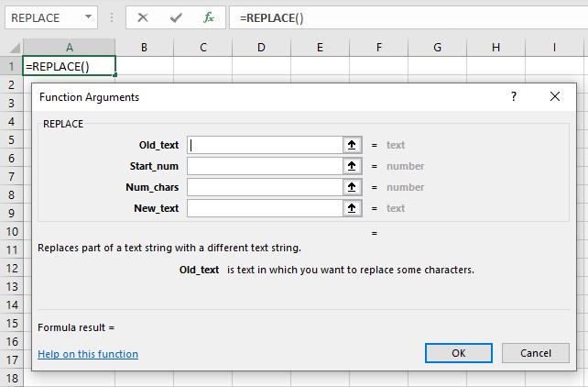
Task: Click the Insert Function fx icon
Action: 209,17
